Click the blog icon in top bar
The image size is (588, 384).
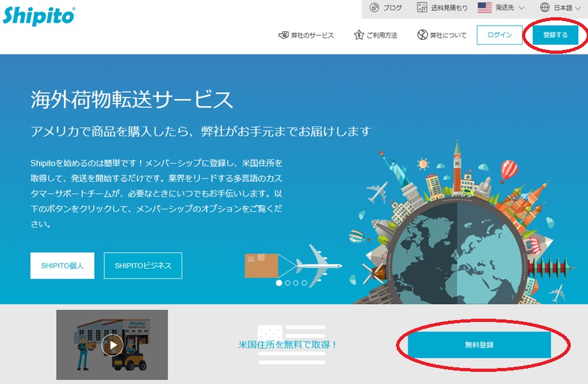[375, 8]
